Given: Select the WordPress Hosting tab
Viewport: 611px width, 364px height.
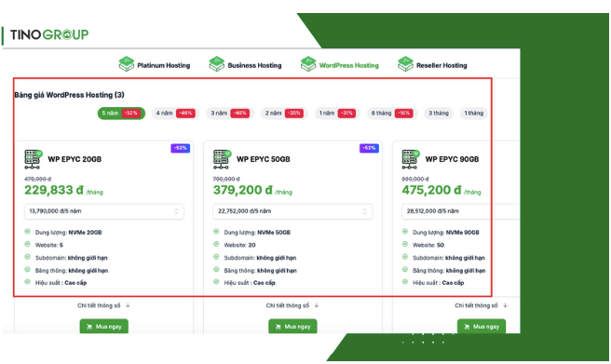Looking at the screenshot, I should tap(339, 64).
